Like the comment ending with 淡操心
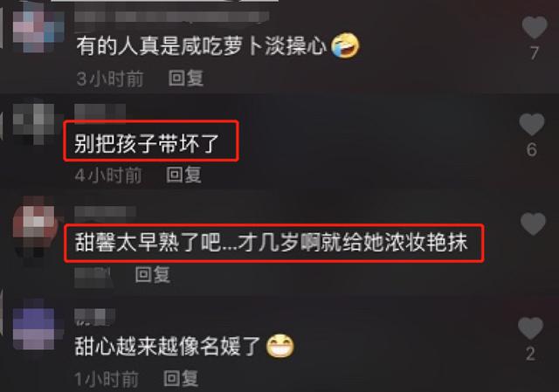The height and width of the screenshot is (392, 559). tap(534, 27)
